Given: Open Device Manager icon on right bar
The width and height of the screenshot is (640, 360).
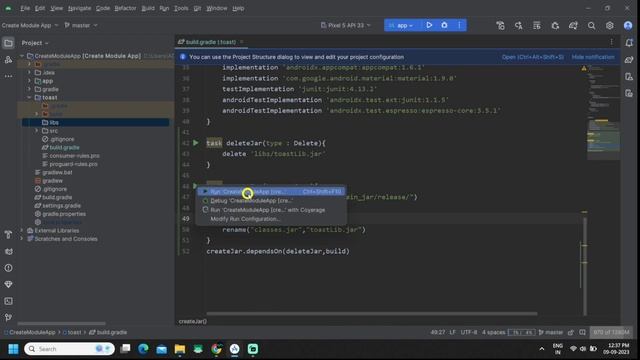Looking at the screenshot, I should (x=629, y=77).
